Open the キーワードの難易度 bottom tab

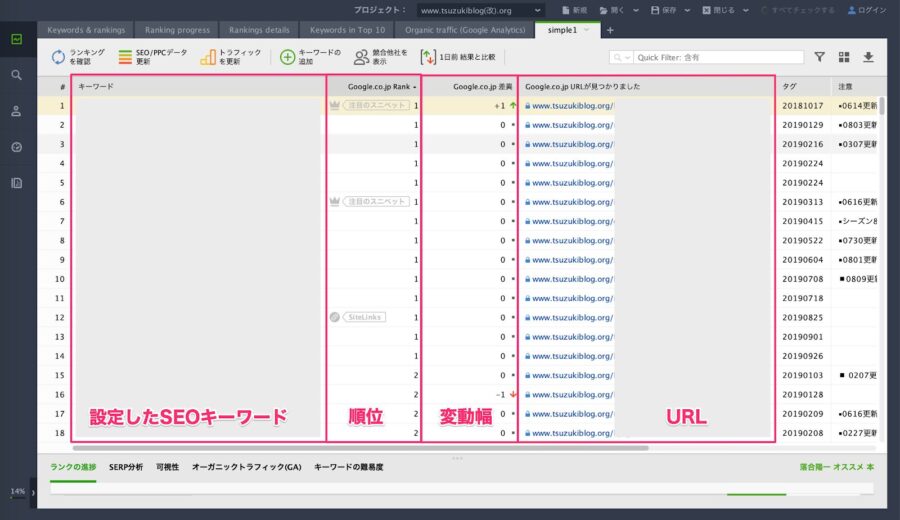pyautogui.click(x=348, y=467)
